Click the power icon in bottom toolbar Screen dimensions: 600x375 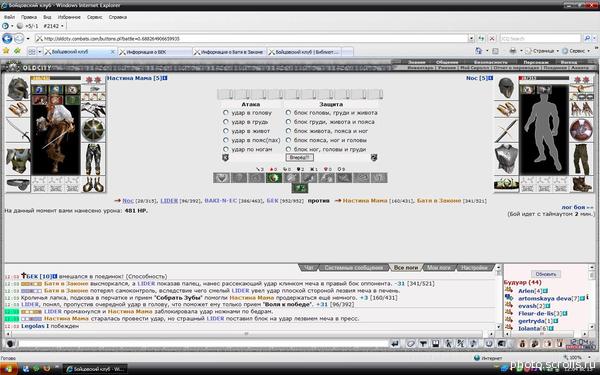(x=489, y=344)
